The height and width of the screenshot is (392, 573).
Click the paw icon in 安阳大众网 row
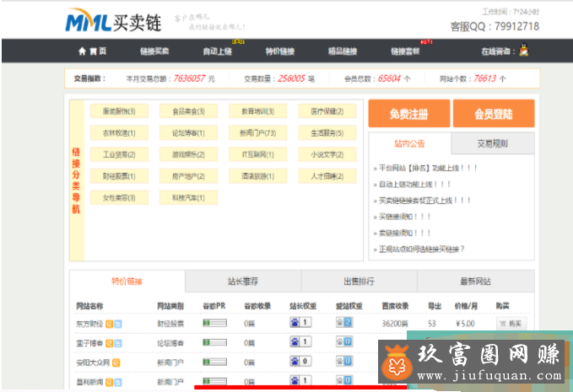tap(294, 362)
